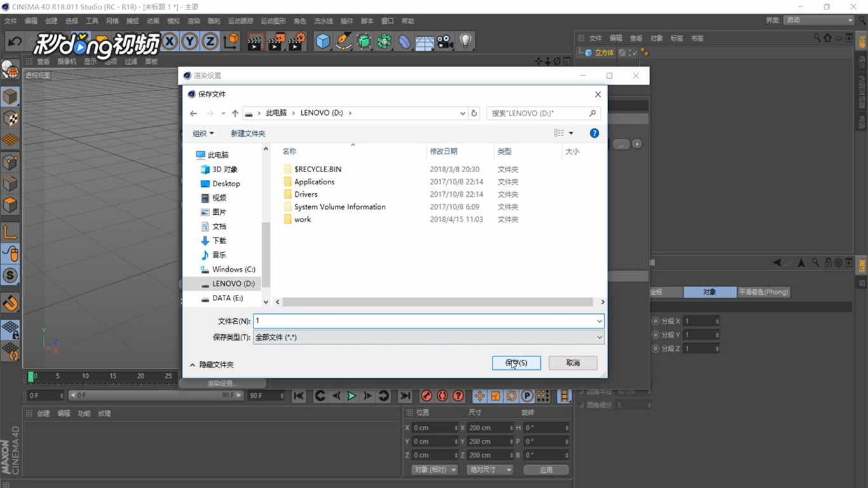868x488 pixels.
Task: Toggle the Z axis lock icon
Action: [210, 42]
